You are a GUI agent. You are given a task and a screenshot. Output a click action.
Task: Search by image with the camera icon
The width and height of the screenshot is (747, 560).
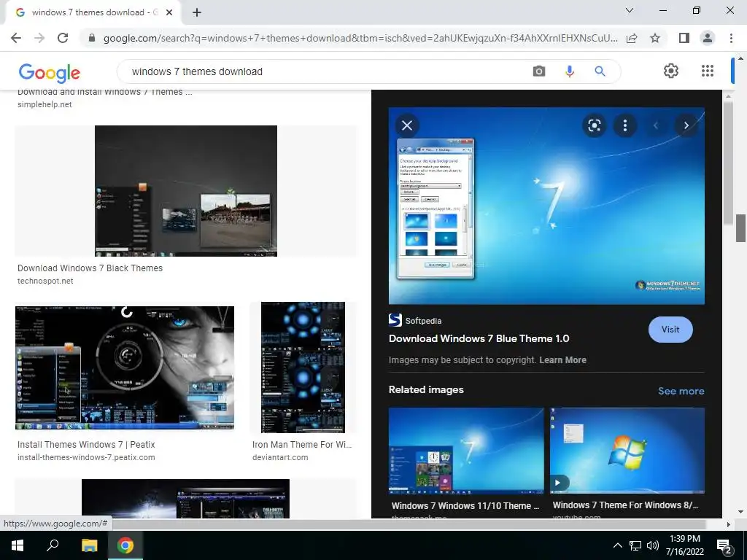[x=539, y=71]
